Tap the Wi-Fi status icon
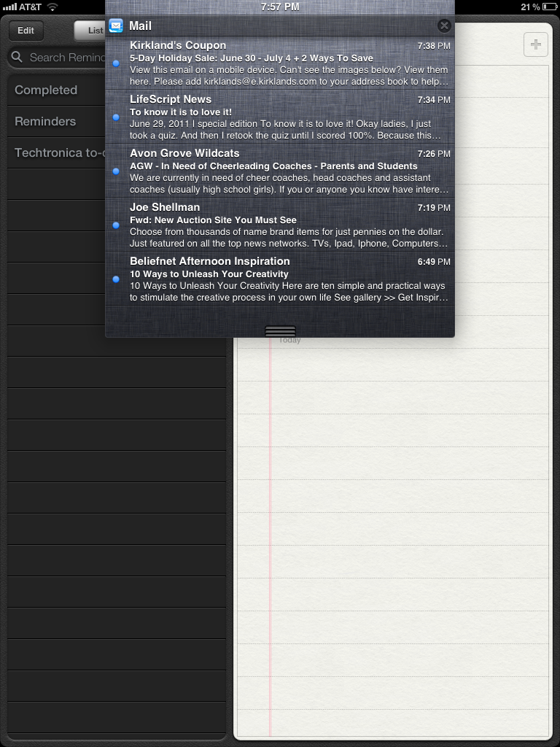Viewport: 560px width, 747px height. (x=52, y=7)
